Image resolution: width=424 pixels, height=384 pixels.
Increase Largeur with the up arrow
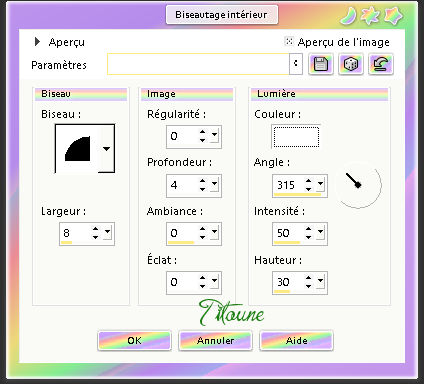[x=96, y=229]
